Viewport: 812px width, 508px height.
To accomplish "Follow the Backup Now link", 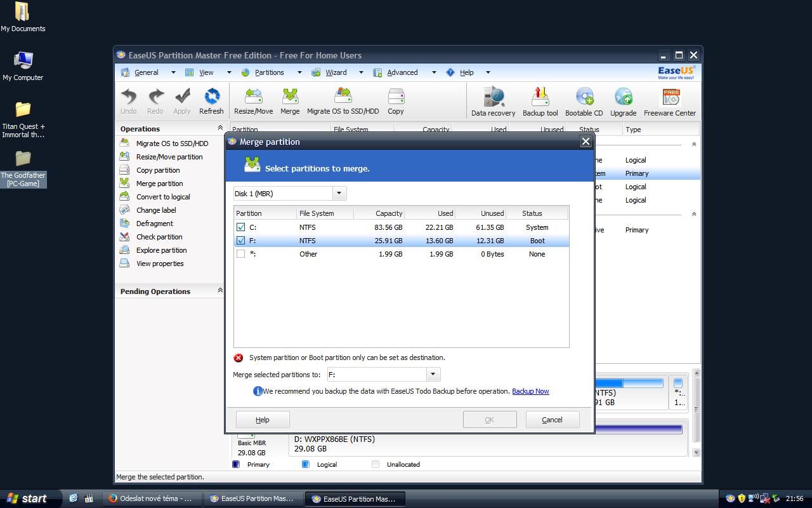I will point(530,391).
